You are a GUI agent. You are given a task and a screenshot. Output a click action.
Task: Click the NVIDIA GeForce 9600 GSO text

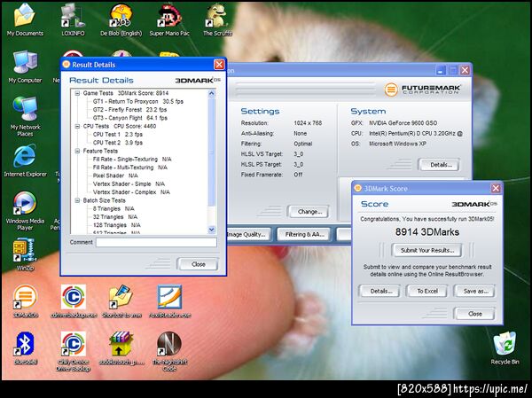pyautogui.click(x=403, y=123)
